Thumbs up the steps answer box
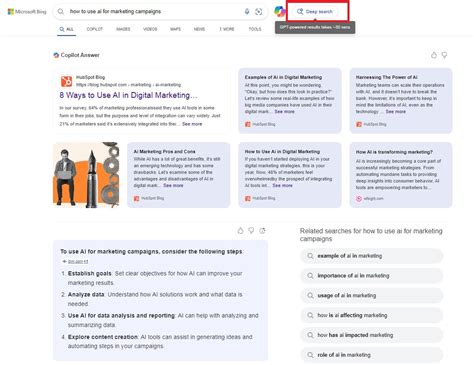Viewport: 474px width, 365px height. click(x=240, y=231)
